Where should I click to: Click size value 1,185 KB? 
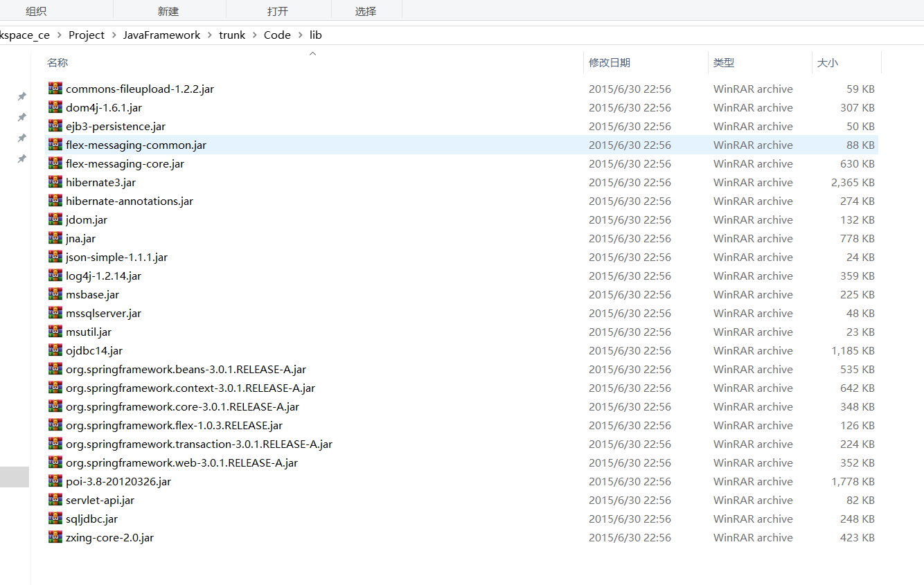click(853, 350)
